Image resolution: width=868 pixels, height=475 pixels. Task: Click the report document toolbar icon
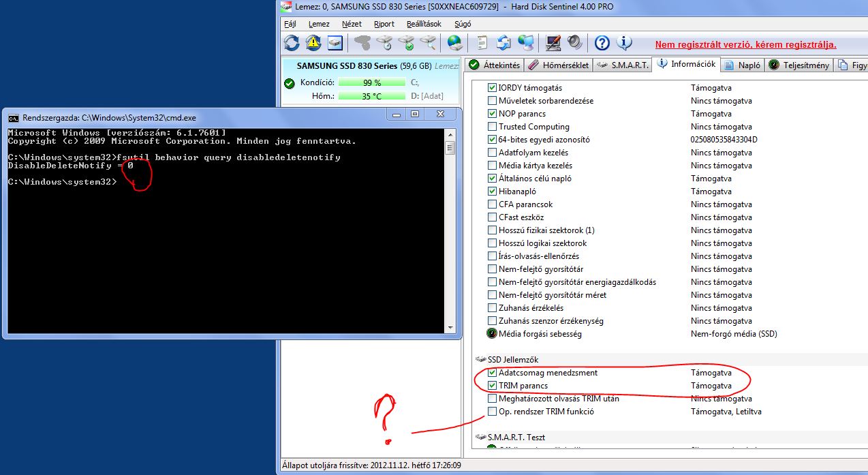[x=482, y=43]
